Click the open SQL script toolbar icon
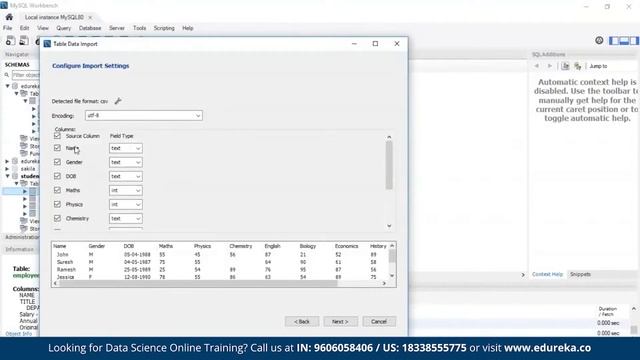640x360 pixels. coord(24,41)
